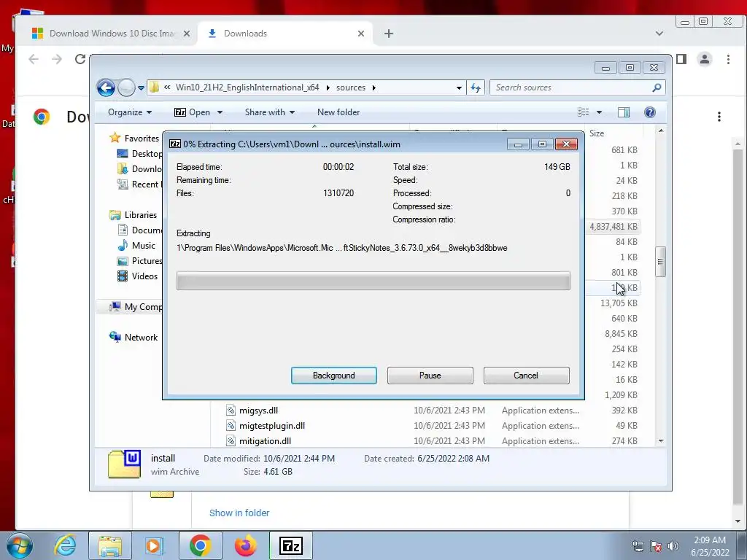The image size is (747, 560).
Task: Click the 7z icon in extraction dialog title
Action: point(175,144)
